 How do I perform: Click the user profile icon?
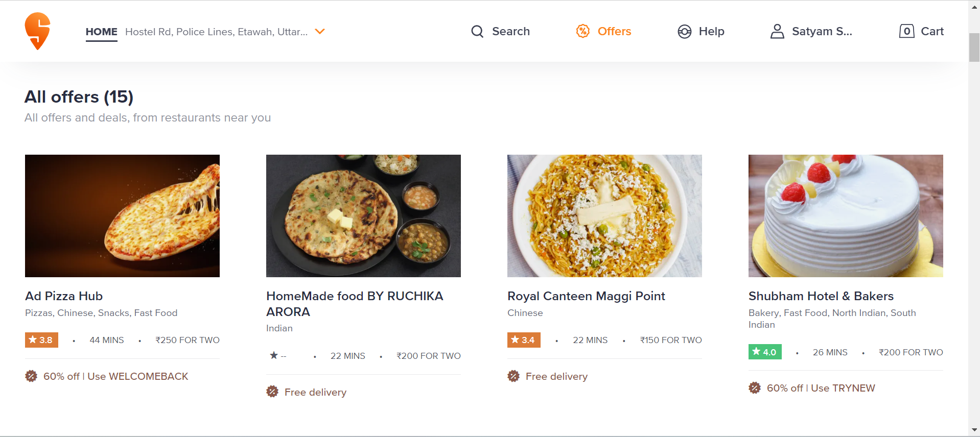(777, 32)
